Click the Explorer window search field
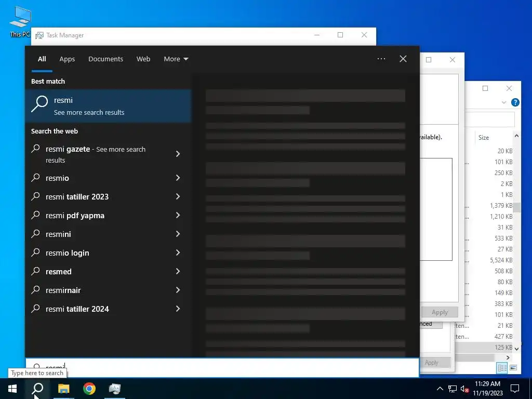The height and width of the screenshot is (399, 532). 489,120
